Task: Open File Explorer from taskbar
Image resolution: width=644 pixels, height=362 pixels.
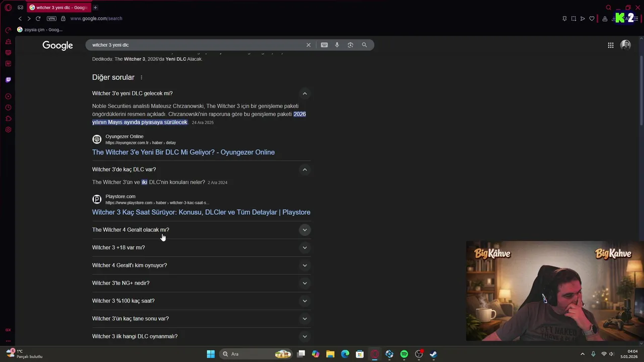Action: pyautogui.click(x=330, y=354)
